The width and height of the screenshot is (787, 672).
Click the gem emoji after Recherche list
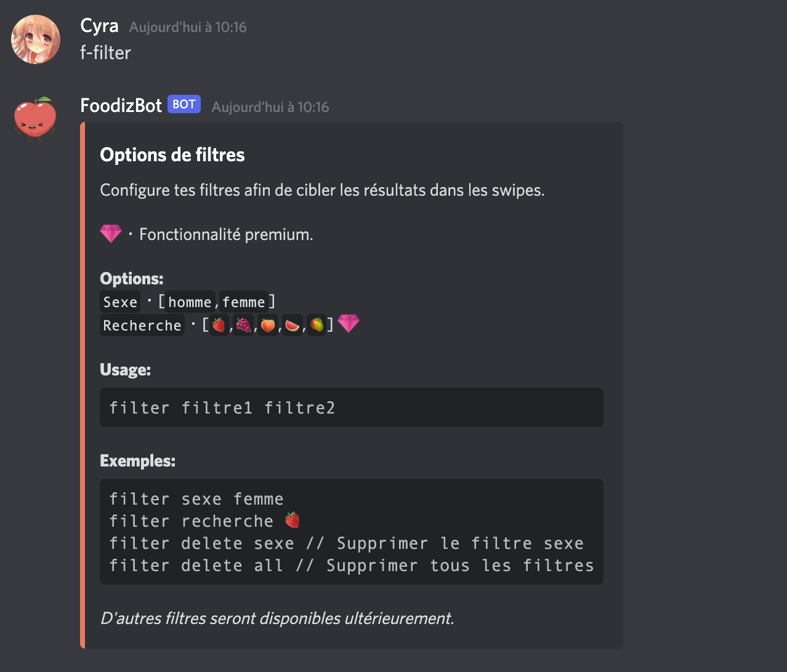(x=349, y=323)
